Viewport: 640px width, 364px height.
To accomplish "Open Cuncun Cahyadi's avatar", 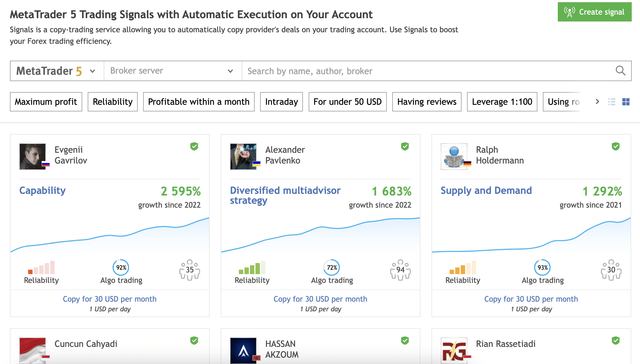I will 33,350.
